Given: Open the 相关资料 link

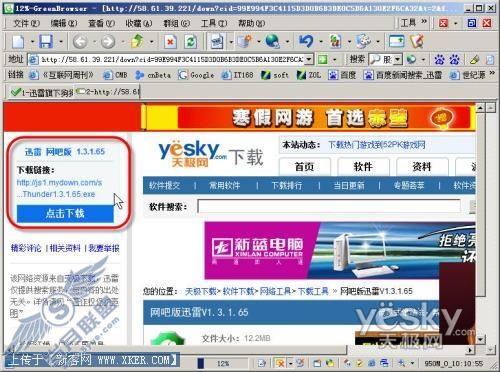Looking at the screenshot, I should (x=65, y=248).
